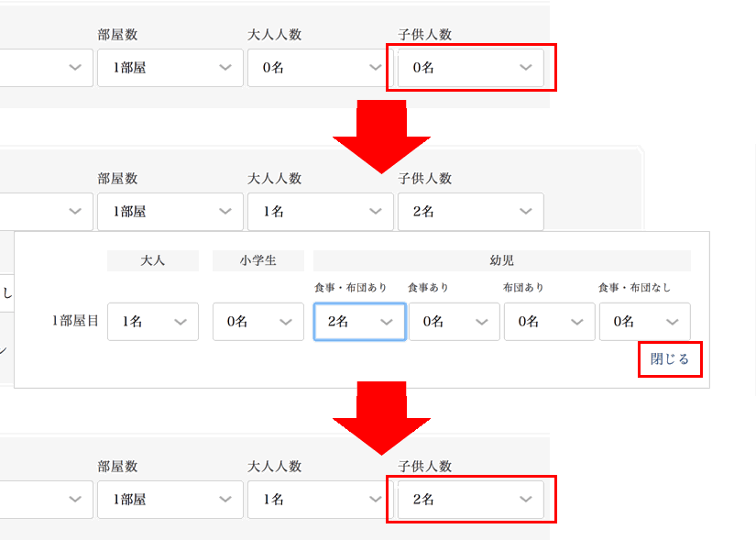Viewport: 756px width, 540px height.
Task: Click the 閉じる link in the popup
Action: point(670,359)
